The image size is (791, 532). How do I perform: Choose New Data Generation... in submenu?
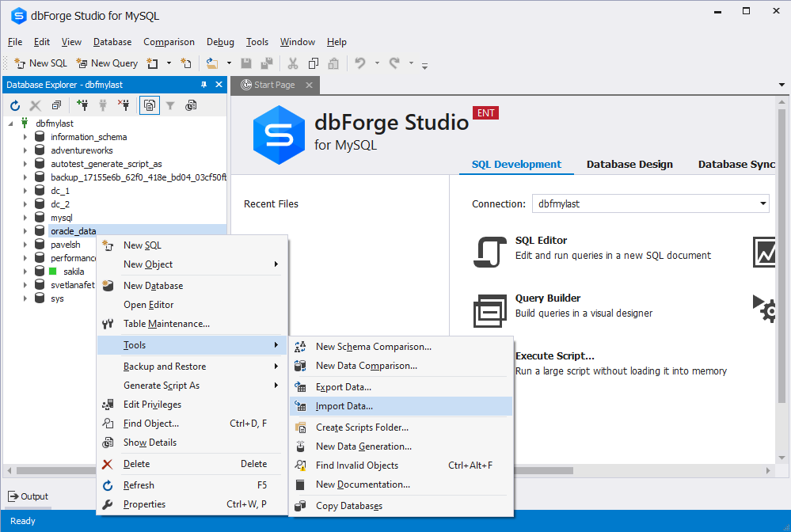pos(401,446)
